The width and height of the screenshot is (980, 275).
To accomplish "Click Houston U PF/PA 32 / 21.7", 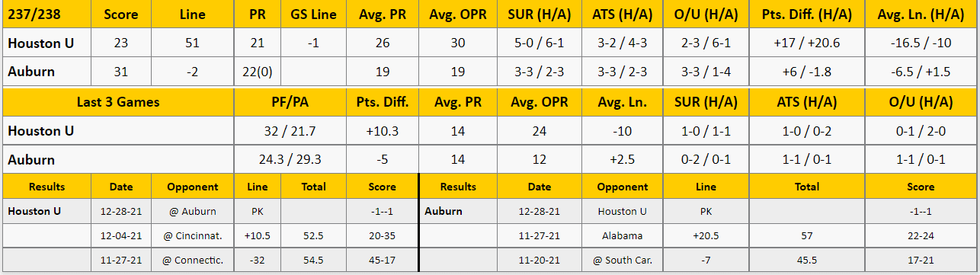I will (x=290, y=131).
